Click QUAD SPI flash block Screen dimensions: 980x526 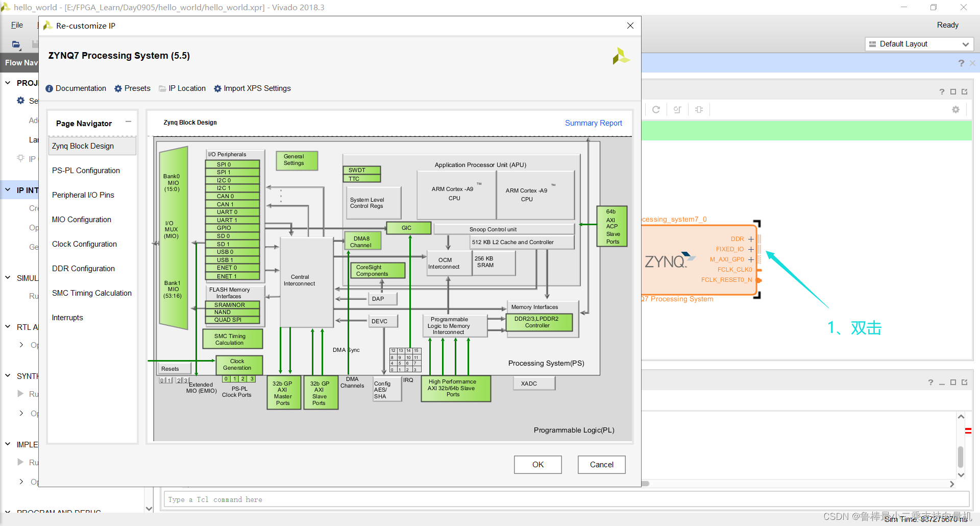click(x=233, y=320)
